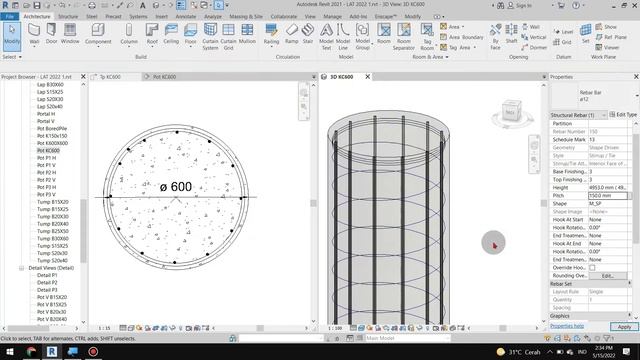Open the ViewCube in 3D view

511,111
